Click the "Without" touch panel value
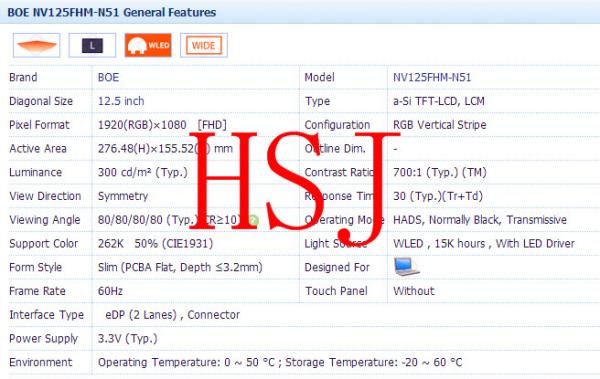The image size is (600, 379). pos(414,291)
